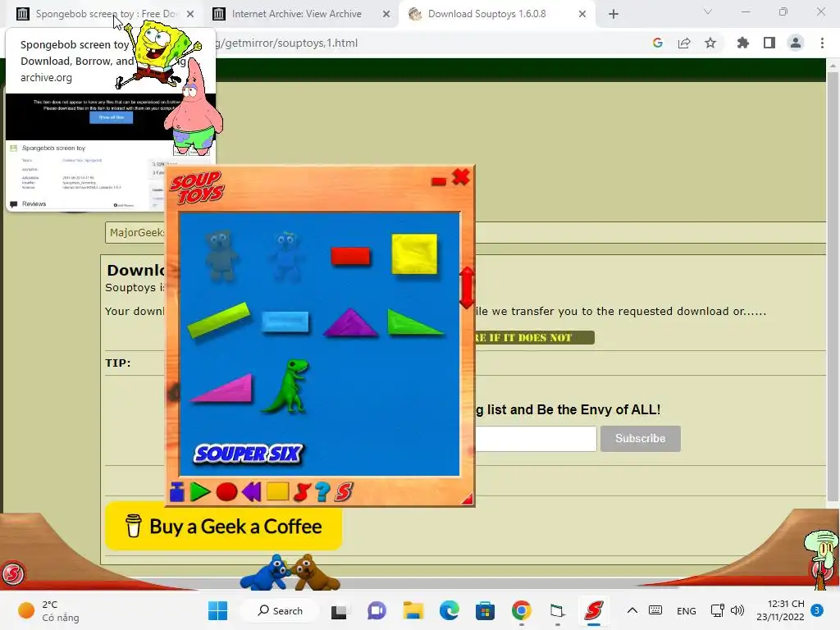Click the Soup Toys logo in toybox header
The image size is (840, 630).
click(197, 188)
